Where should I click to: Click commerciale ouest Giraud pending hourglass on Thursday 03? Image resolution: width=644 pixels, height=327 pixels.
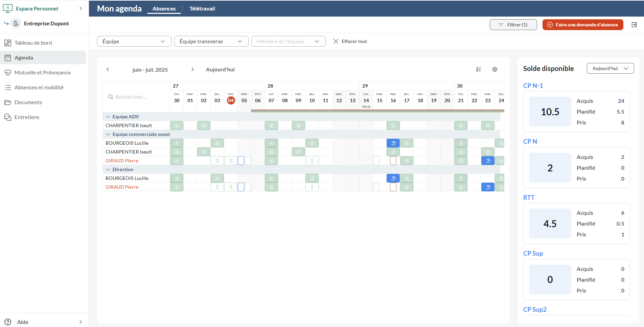point(217,161)
